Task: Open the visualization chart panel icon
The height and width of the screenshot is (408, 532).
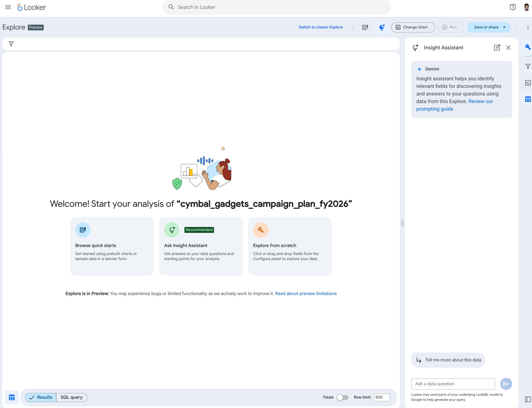Action: (x=528, y=83)
